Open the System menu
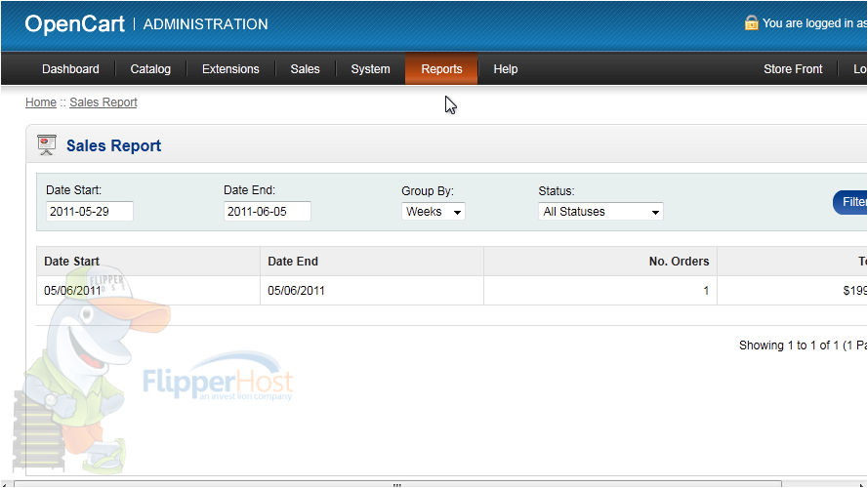 (x=370, y=69)
